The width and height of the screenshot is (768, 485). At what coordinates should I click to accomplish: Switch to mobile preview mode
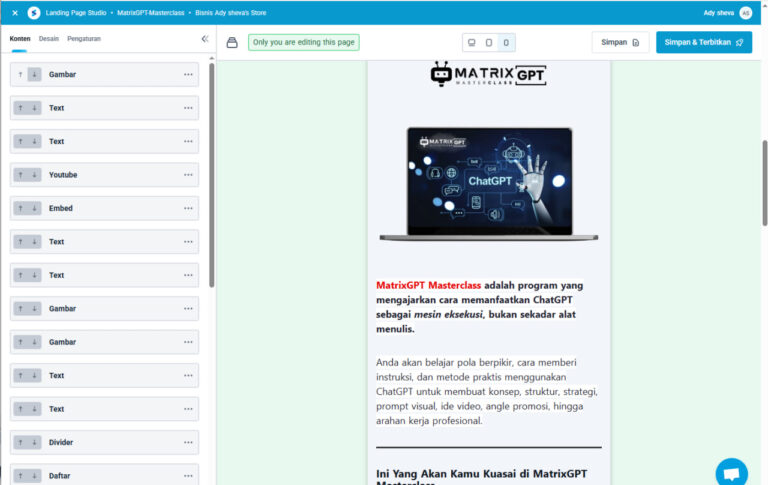505,43
